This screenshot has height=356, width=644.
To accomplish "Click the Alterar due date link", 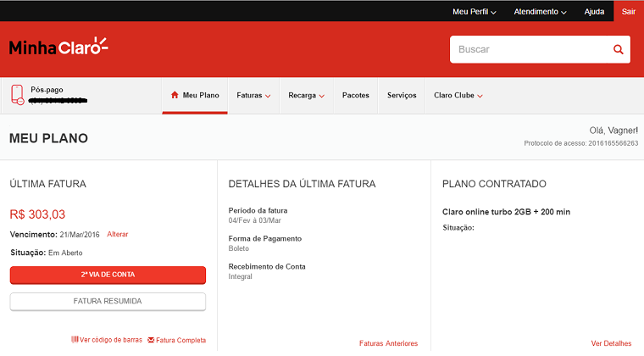I will tap(118, 234).
